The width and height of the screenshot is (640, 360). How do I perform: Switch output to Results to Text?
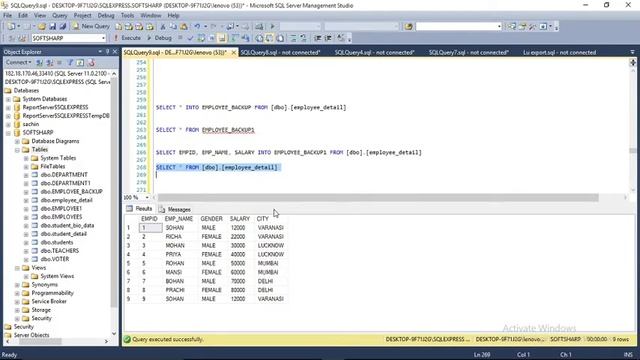(x=259, y=38)
